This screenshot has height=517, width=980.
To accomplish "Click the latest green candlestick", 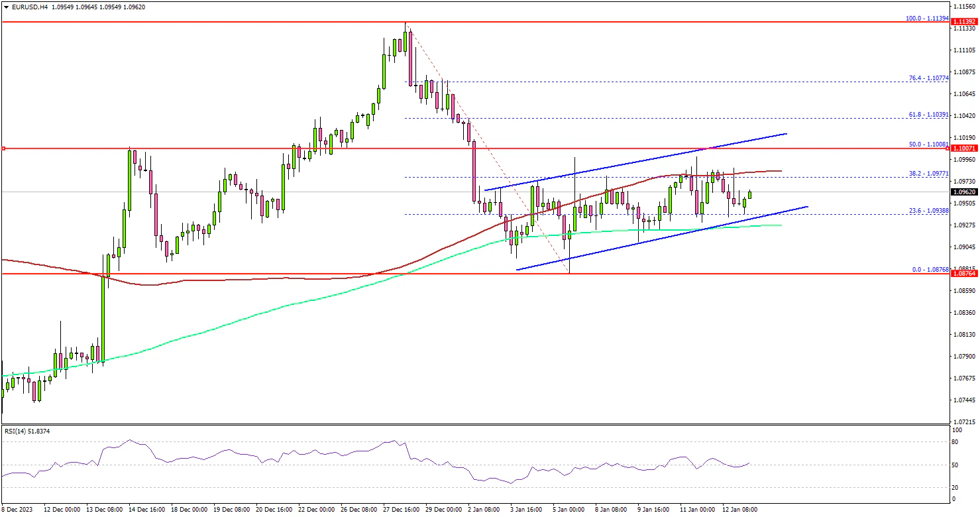I will pos(750,195).
